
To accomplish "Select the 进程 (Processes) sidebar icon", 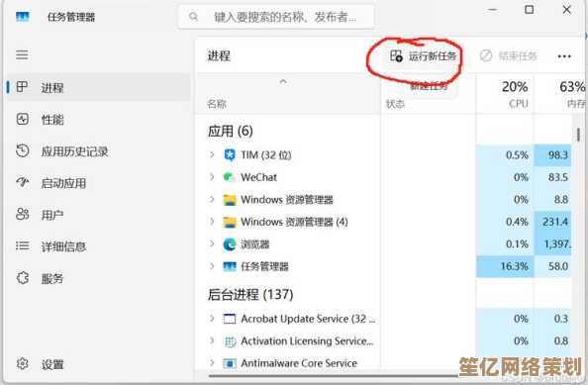I will pos(22,87).
